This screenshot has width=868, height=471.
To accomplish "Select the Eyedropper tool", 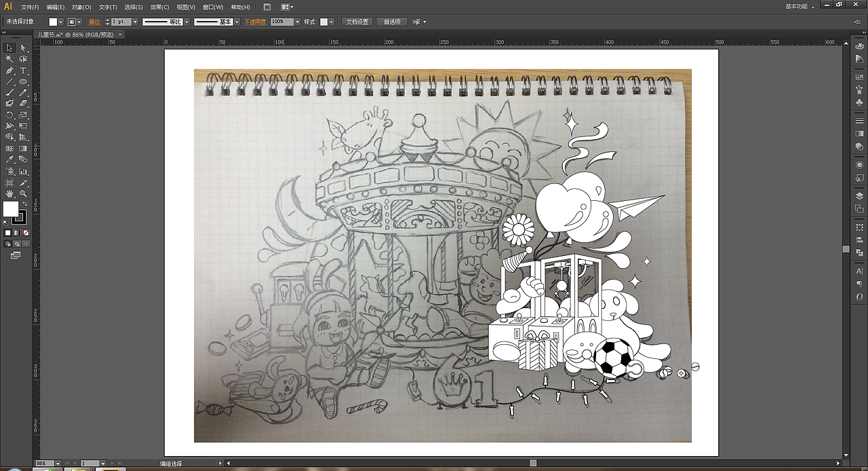I will [9, 159].
